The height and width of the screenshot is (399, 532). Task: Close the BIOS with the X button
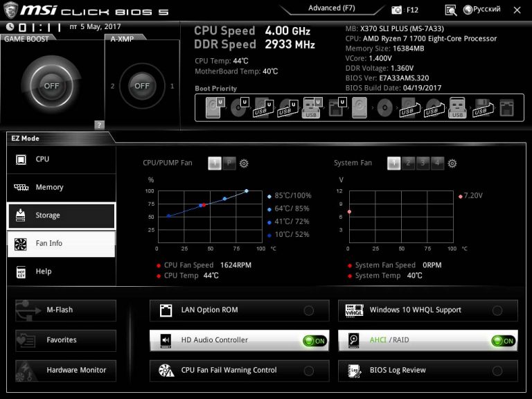point(517,10)
